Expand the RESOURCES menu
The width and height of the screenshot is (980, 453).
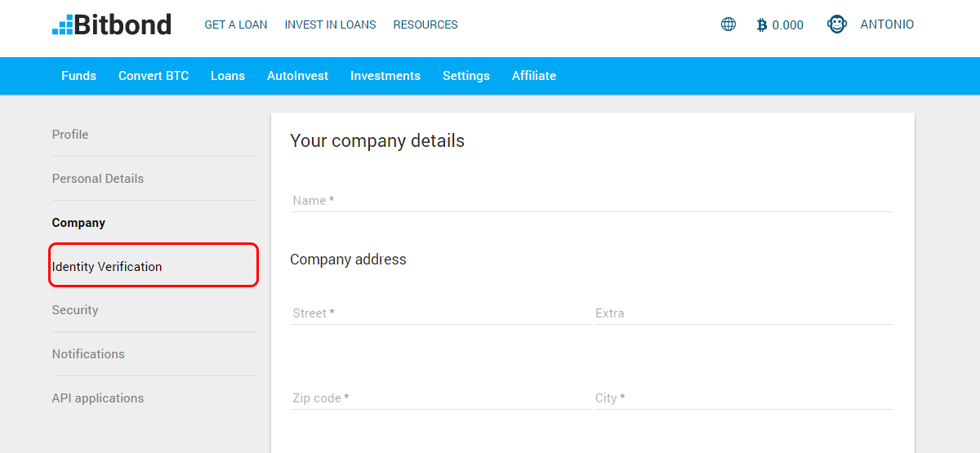425,24
